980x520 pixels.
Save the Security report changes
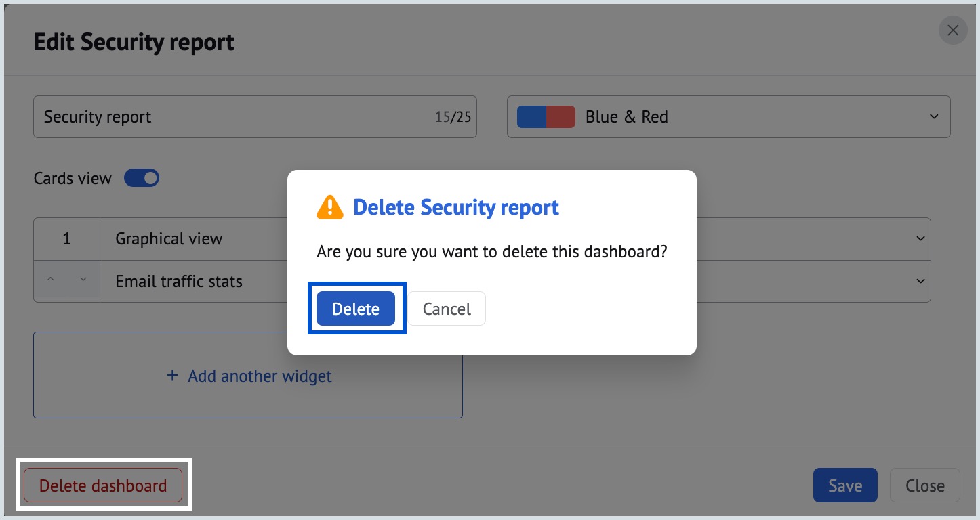(845, 485)
